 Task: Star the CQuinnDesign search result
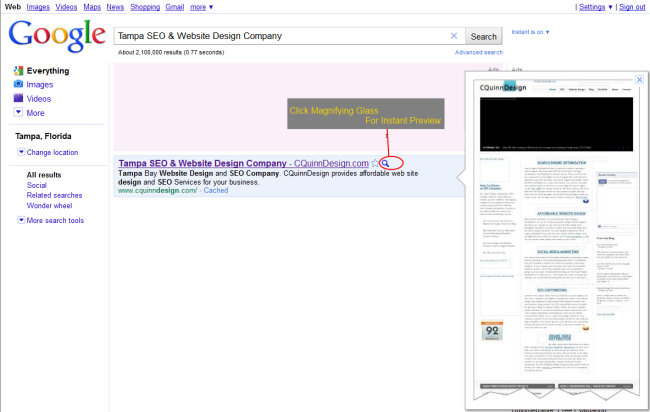click(x=375, y=163)
